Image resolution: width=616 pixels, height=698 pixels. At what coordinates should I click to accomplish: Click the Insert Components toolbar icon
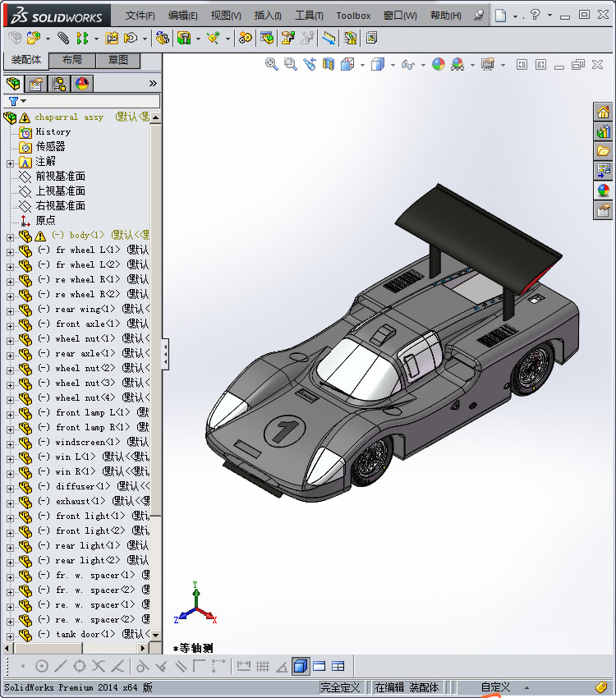[x=34, y=39]
